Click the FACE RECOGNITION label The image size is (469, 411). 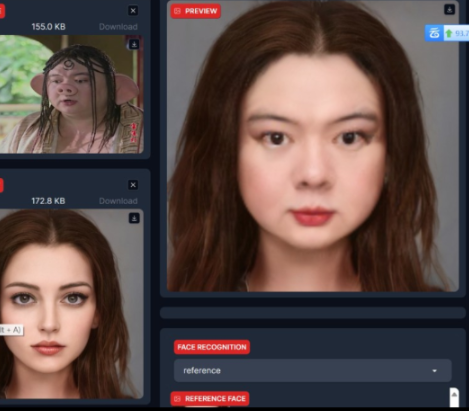(x=212, y=347)
